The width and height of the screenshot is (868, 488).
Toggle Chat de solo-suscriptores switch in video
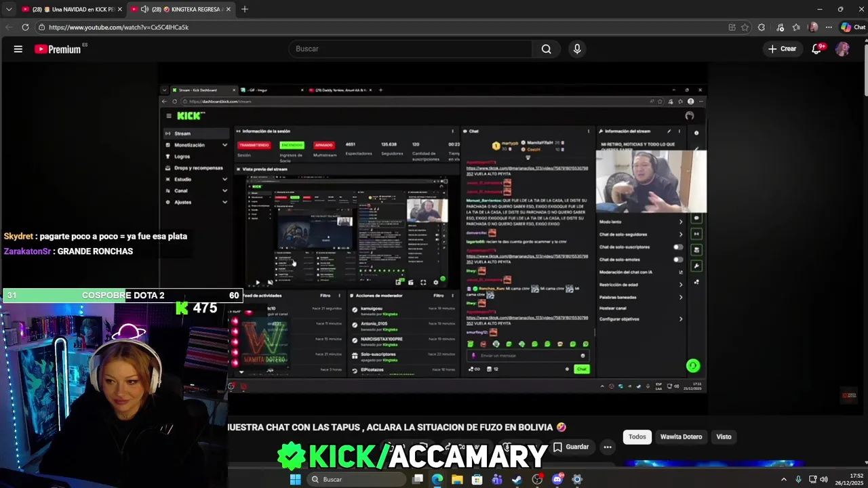click(x=677, y=247)
